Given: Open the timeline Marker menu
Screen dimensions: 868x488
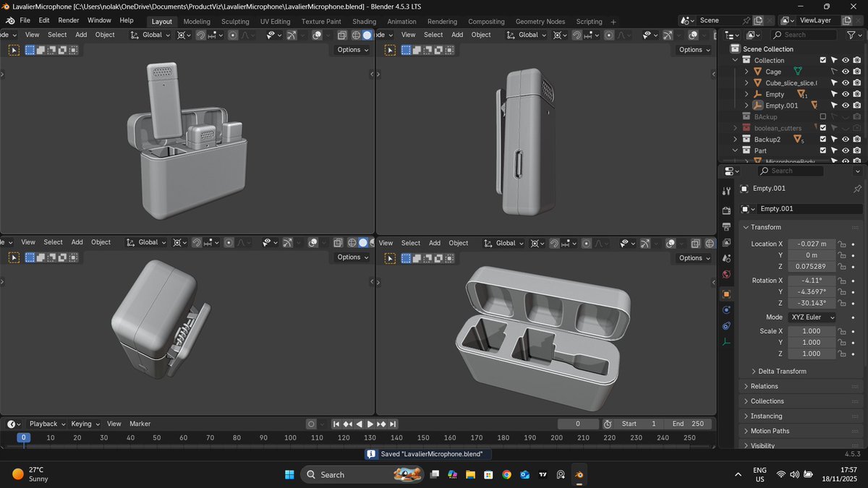Looking at the screenshot, I should point(140,424).
